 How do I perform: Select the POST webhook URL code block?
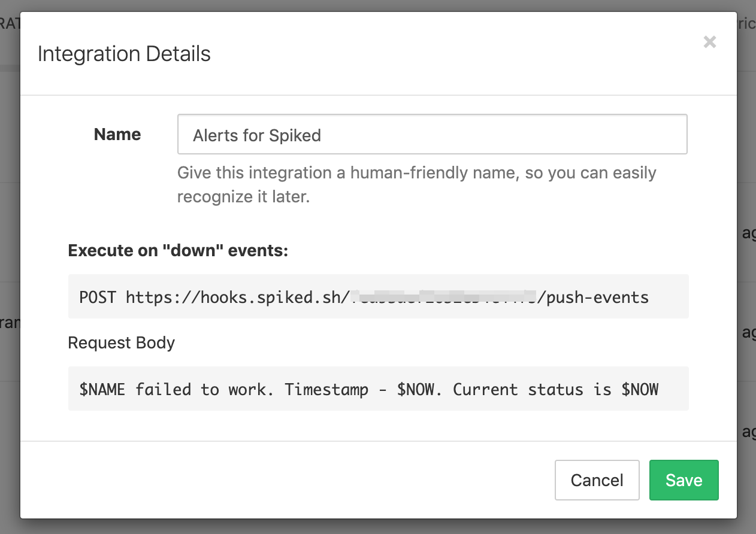(x=378, y=296)
